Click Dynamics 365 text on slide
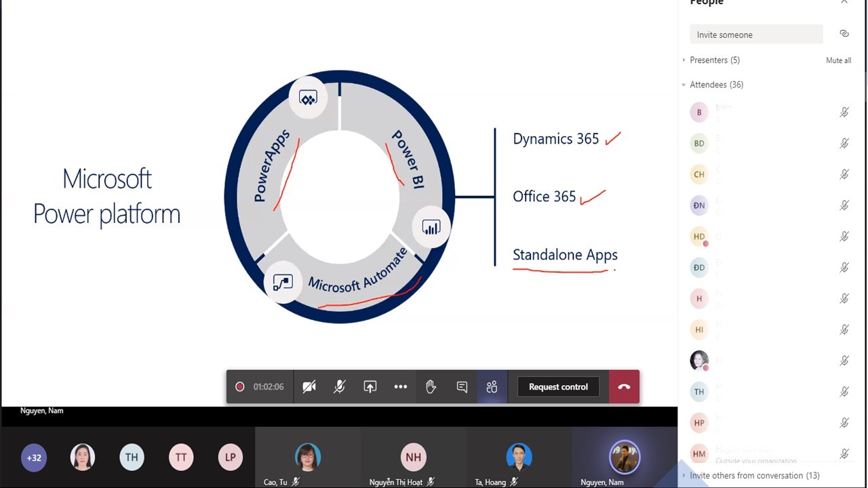Viewport: 868px width, 488px height. tap(556, 139)
